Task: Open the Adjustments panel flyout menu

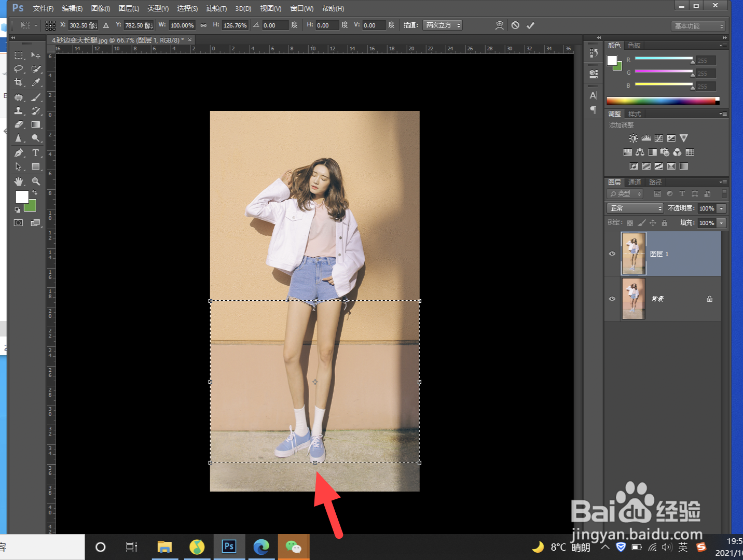Action: click(x=723, y=114)
